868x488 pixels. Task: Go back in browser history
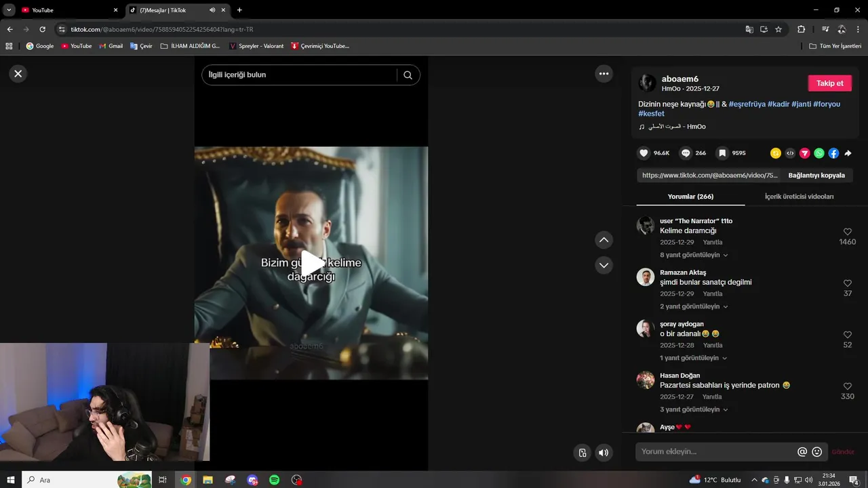pyautogui.click(x=9, y=30)
